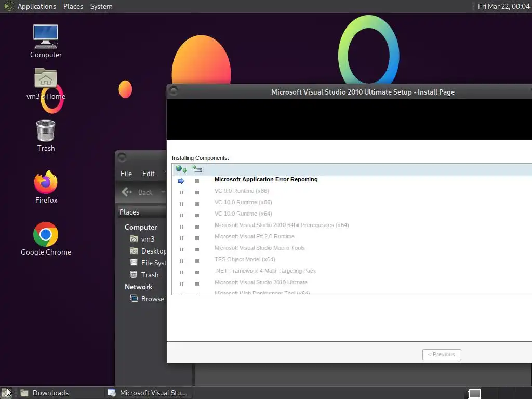Select Microsoft Visual Studio 2010 Ultimate row

click(x=352, y=282)
